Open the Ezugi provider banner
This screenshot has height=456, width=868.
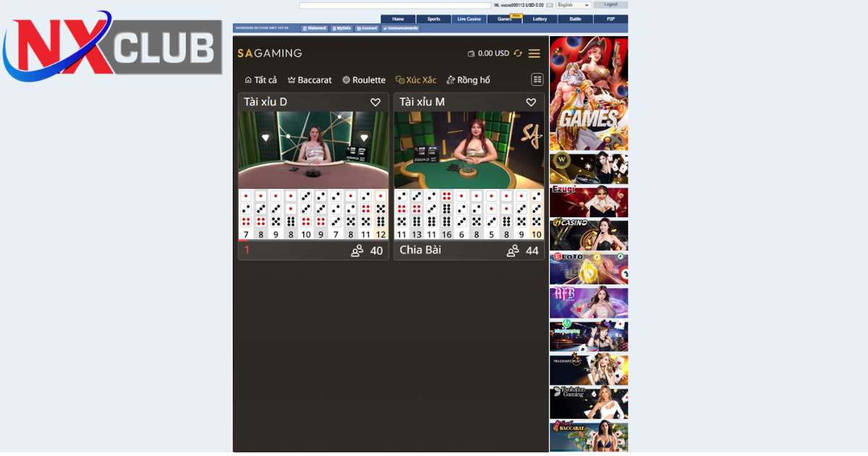coord(589,202)
